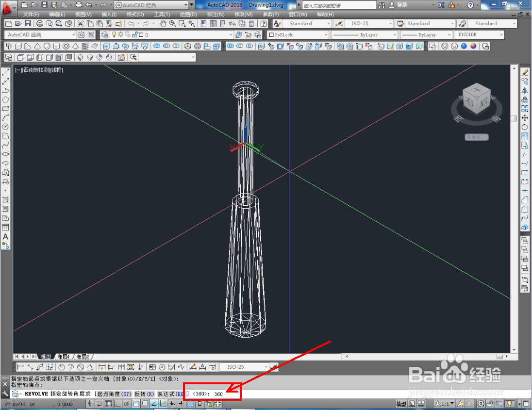Select the Multiline Text A tool
The width and height of the screenshot is (532, 410).
pyautogui.click(x=5, y=236)
